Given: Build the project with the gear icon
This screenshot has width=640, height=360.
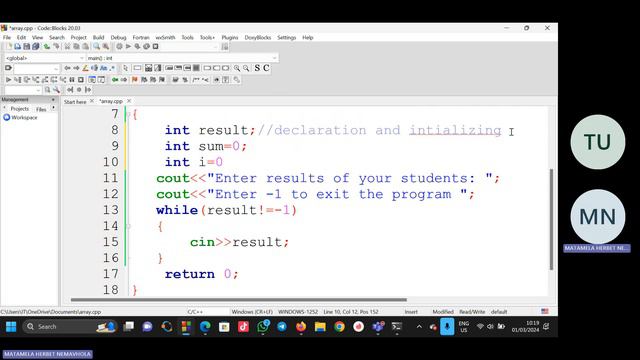Looking at the screenshot, I should point(119,47).
